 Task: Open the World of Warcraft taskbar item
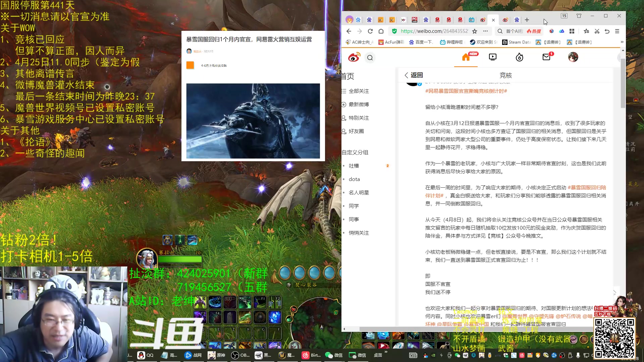click(287, 355)
